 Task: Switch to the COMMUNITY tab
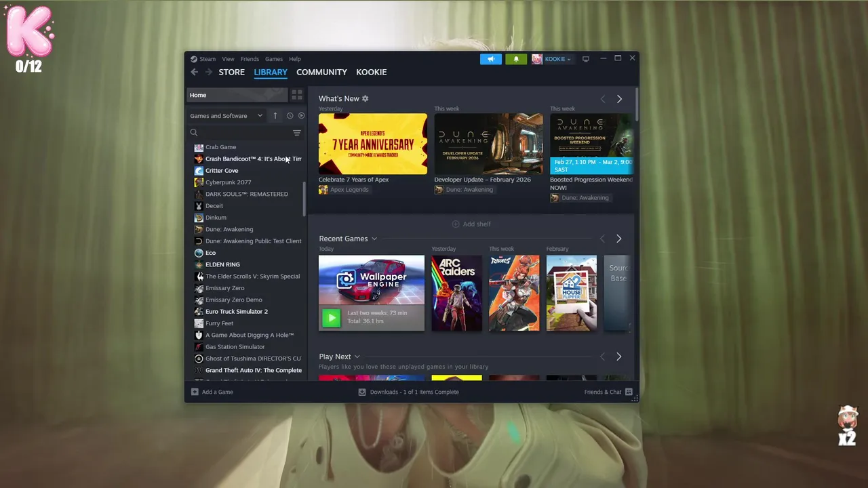(x=321, y=72)
